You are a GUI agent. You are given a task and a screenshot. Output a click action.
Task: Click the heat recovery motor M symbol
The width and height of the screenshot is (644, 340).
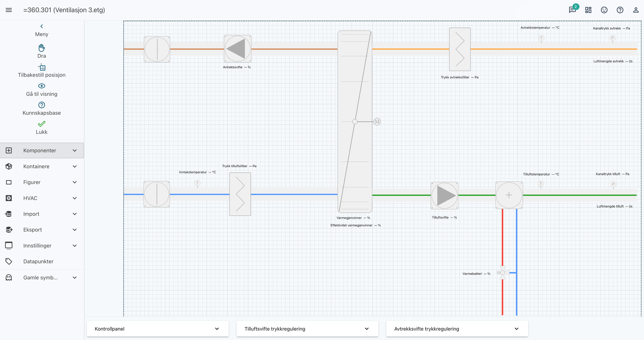[x=377, y=122]
